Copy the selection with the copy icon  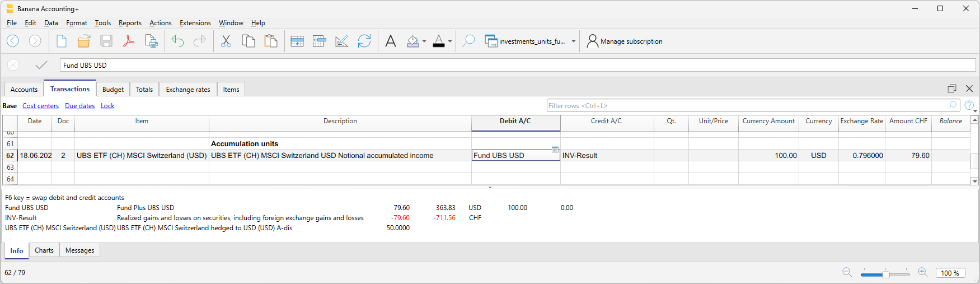click(x=248, y=41)
